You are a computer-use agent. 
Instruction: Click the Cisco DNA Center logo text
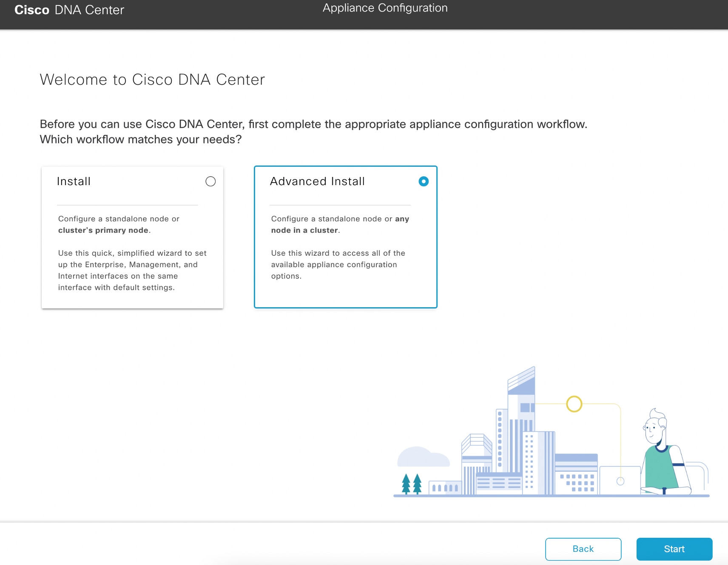pos(69,10)
